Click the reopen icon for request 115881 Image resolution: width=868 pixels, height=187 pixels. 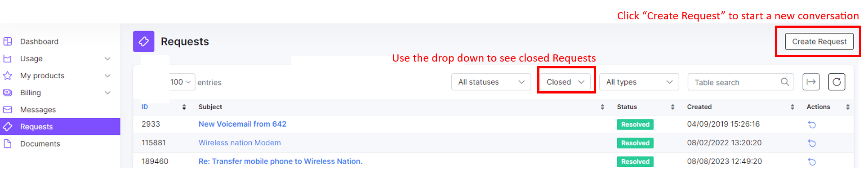pyautogui.click(x=812, y=143)
